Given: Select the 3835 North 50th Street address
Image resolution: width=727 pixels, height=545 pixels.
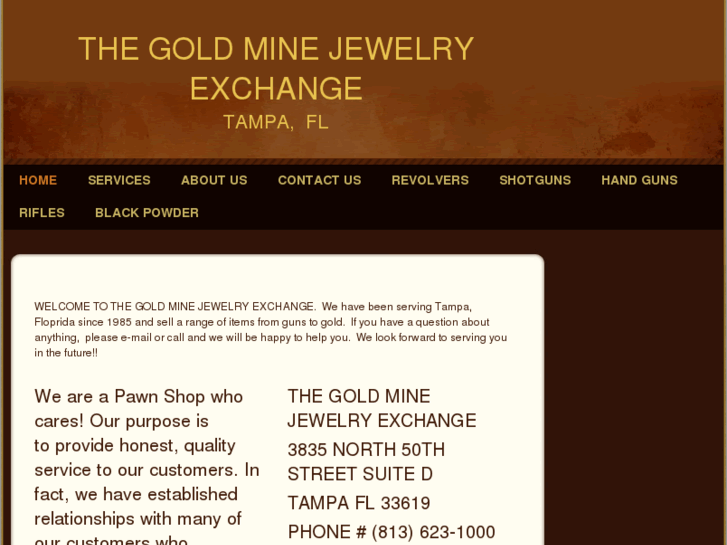Looking at the screenshot, I should coord(366,461).
